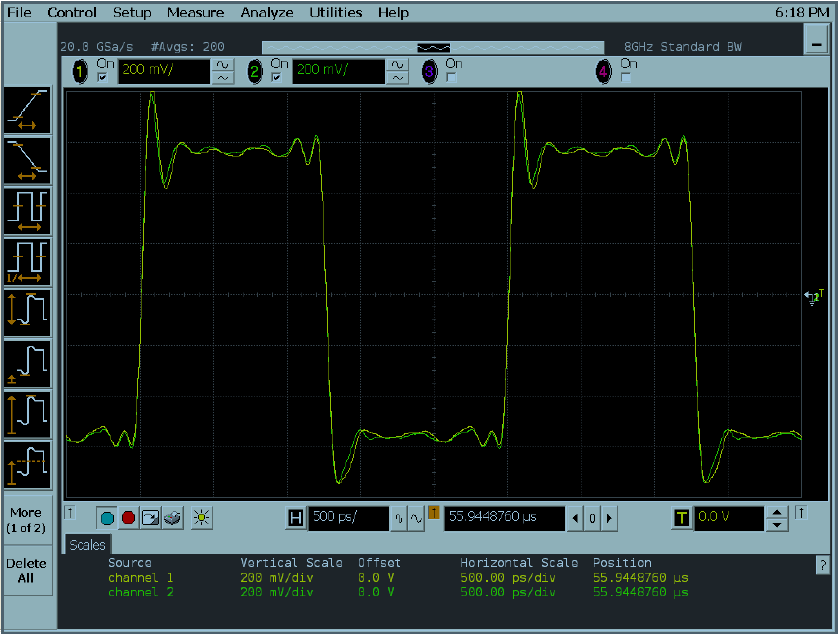
Task: Decrease channel 2 vertical scale with the smaller wave button
Action: [397, 78]
